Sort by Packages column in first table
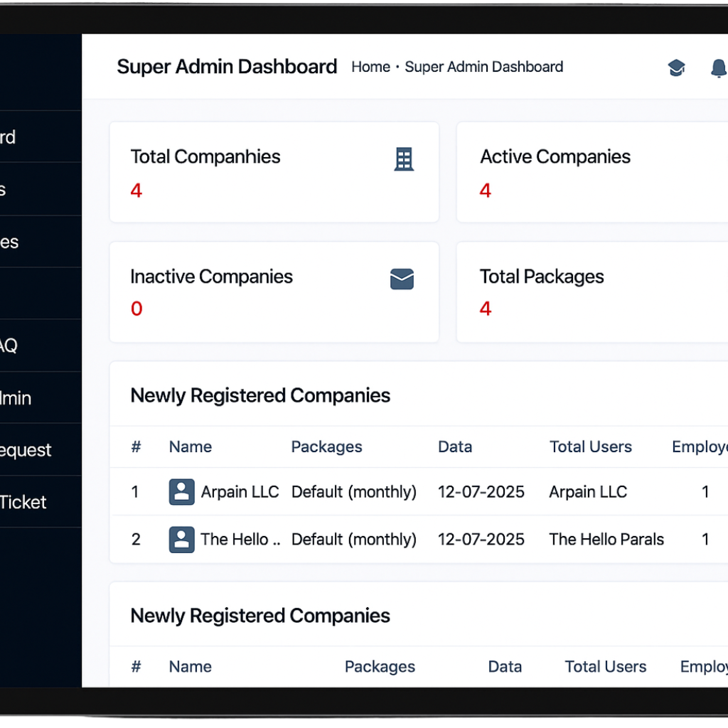This screenshot has height=728, width=728. pos(326,447)
